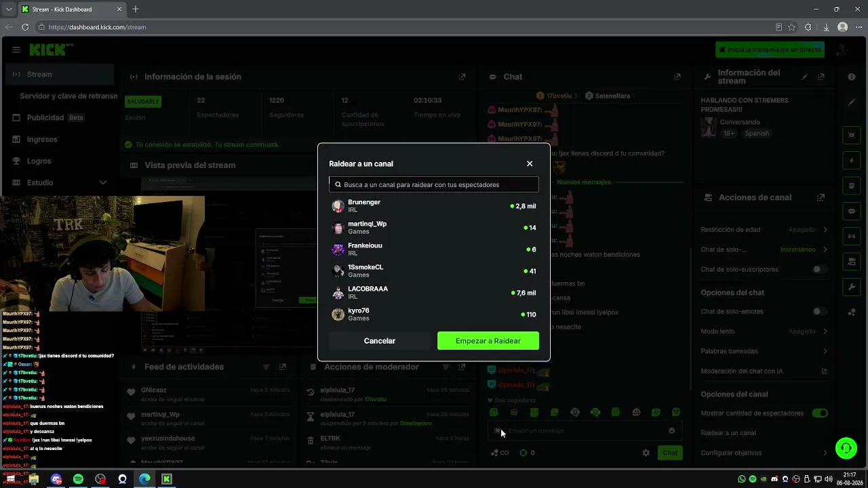Send message with Chat button
The height and width of the screenshot is (488, 868).
[x=670, y=453]
